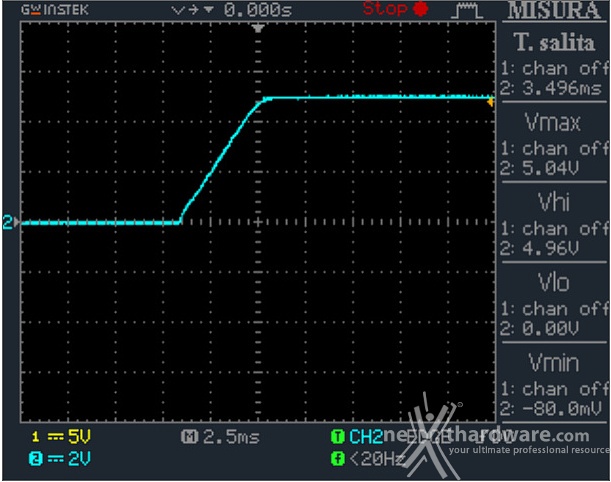Click the CH2 trigger source label
The image size is (611, 482).
366,437
